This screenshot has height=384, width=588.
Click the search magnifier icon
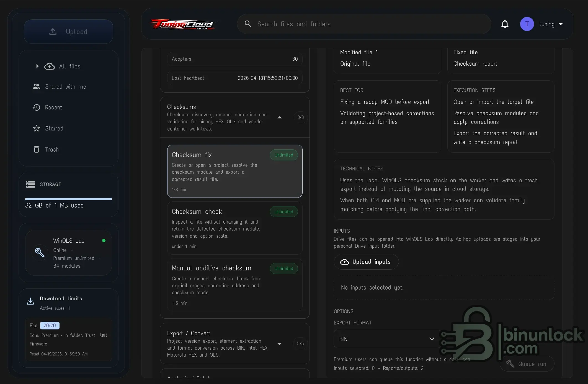[x=248, y=24]
